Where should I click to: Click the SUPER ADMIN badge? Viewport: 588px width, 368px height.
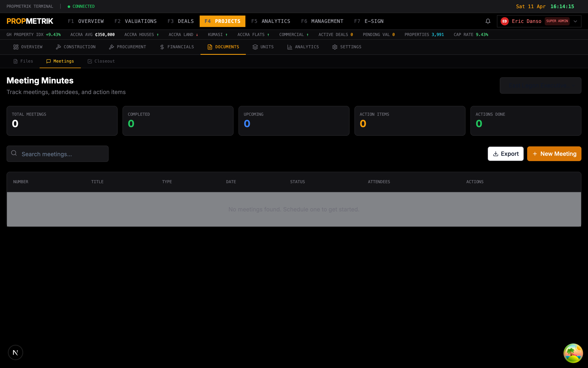pos(557,21)
